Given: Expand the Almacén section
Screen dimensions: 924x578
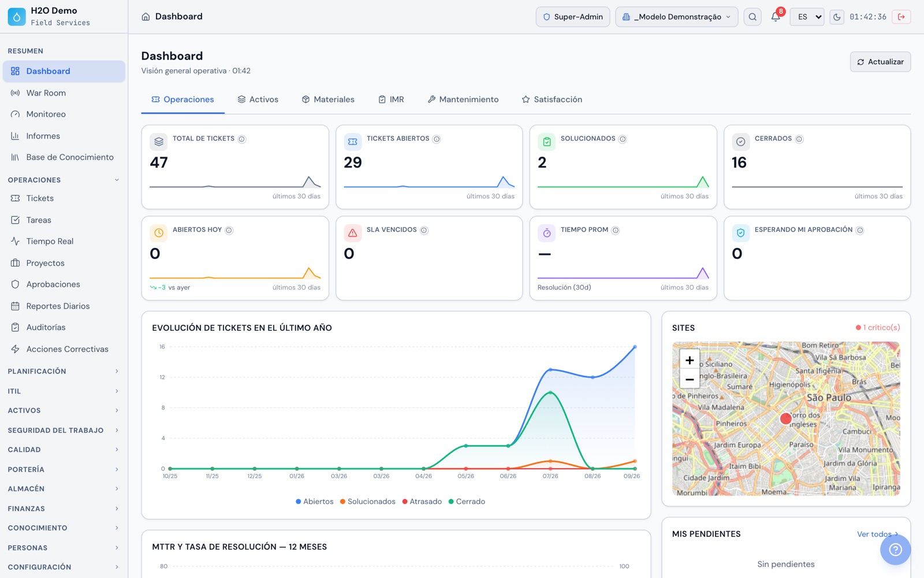Looking at the screenshot, I should tap(64, 489).
